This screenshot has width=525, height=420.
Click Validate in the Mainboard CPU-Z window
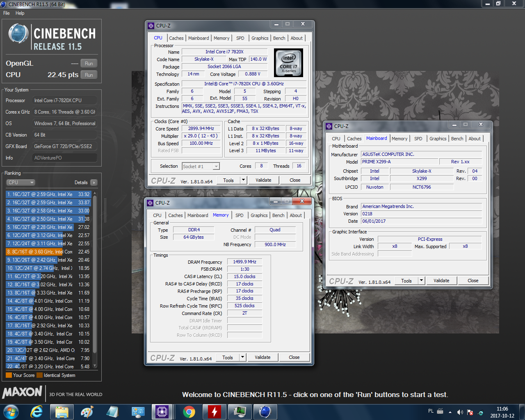tap(441, 281)
